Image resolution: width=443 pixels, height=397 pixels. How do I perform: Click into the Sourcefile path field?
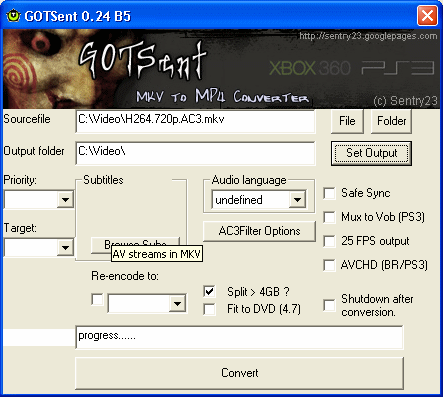[195, 121]
